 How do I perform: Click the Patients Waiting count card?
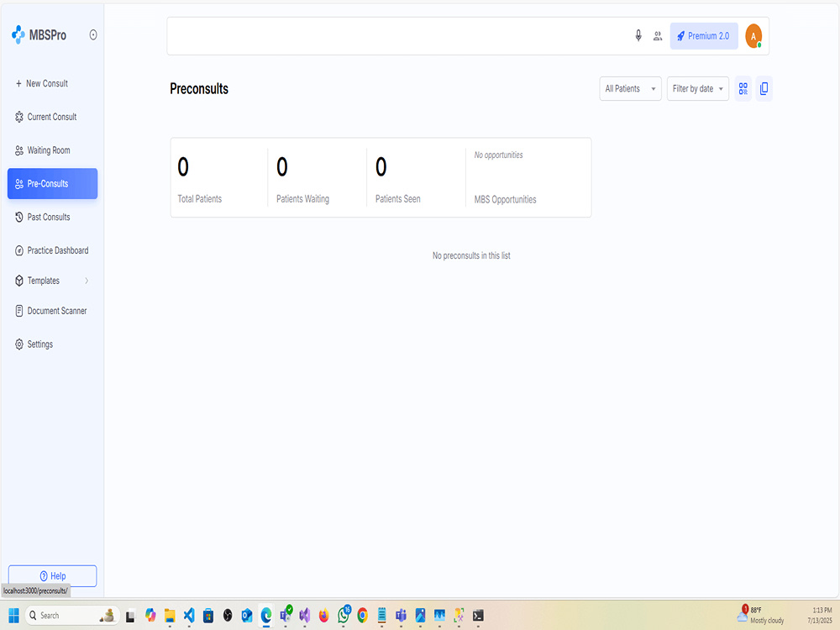(318, 178)
